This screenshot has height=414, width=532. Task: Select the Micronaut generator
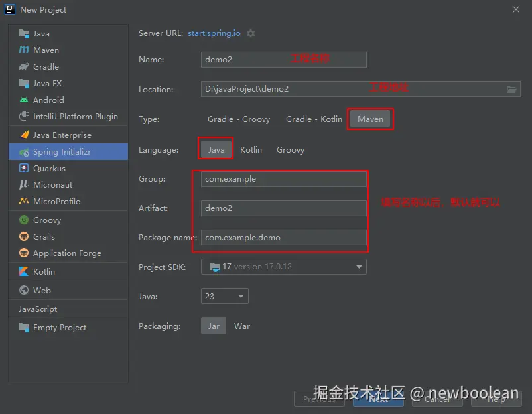click(x=68, y=184)
